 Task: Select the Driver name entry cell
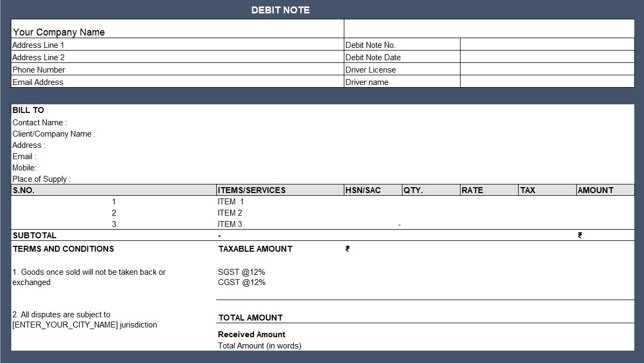(x=546, y=82)
